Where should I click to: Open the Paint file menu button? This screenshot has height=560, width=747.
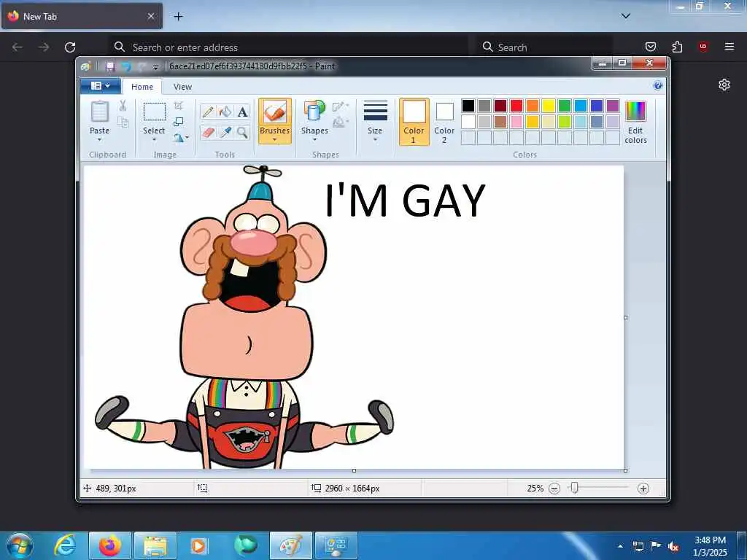click(101, 86)
